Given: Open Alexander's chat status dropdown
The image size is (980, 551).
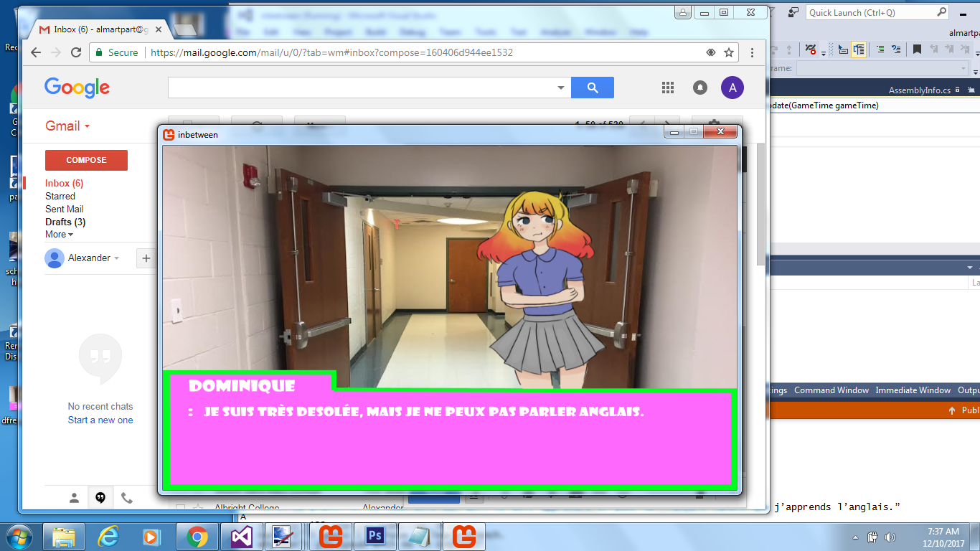Looking at the screenshot, I should pos(116,258).
